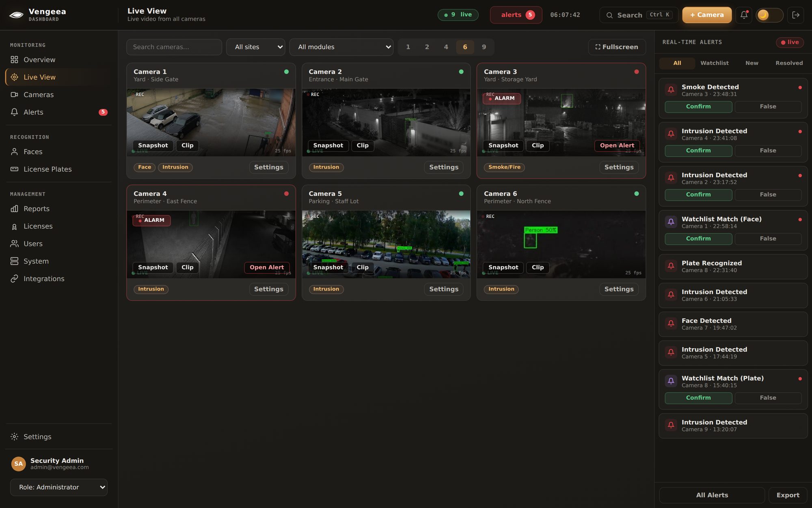This screenshot has width=812, height=508.
Task: Open the Alerts bell in sidebar
Action: (x=14, y=112)
